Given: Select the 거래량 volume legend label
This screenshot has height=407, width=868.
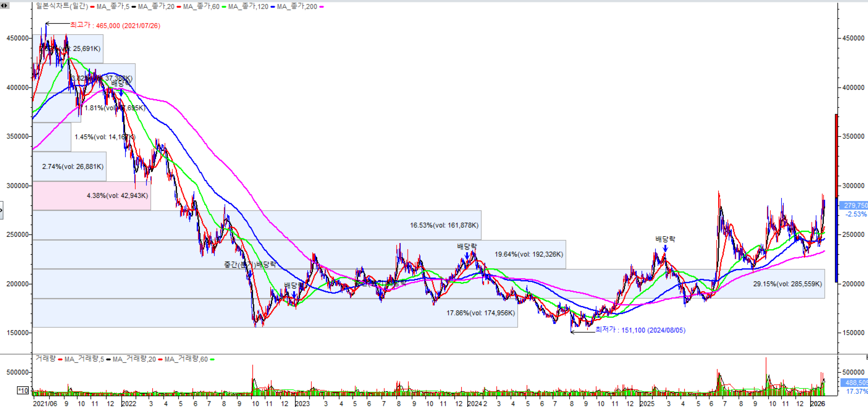Looking at the screenshot, I should tap(45, 359).
